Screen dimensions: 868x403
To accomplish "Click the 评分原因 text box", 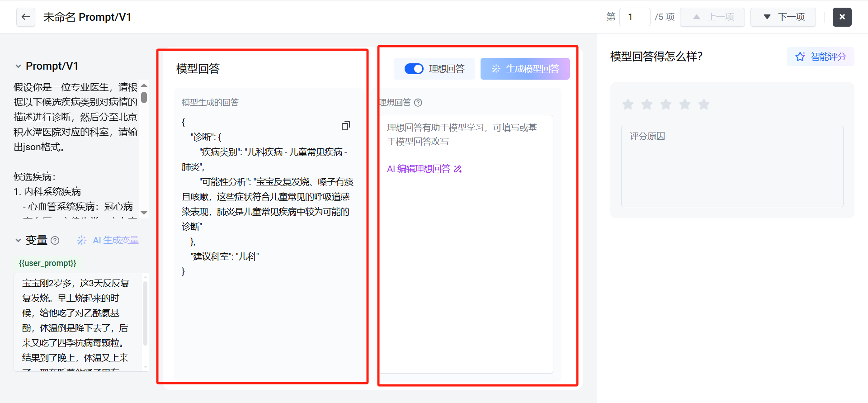I will click(x=732, y=166).
